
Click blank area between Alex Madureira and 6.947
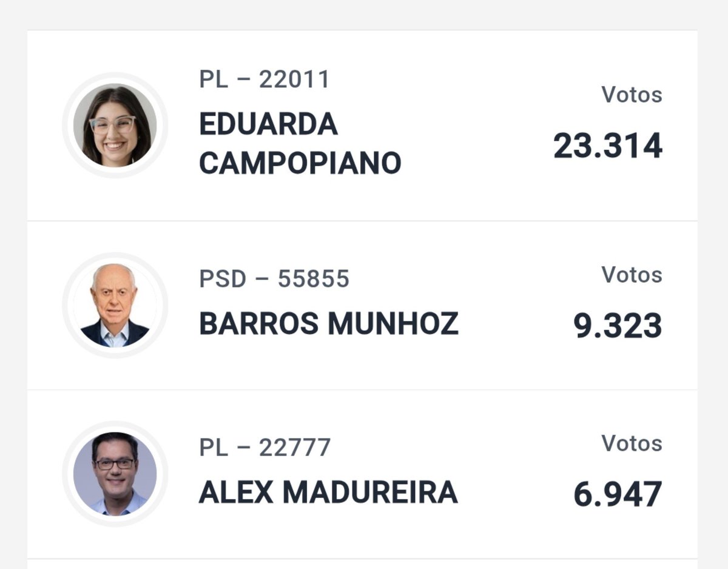coord(516,494)
